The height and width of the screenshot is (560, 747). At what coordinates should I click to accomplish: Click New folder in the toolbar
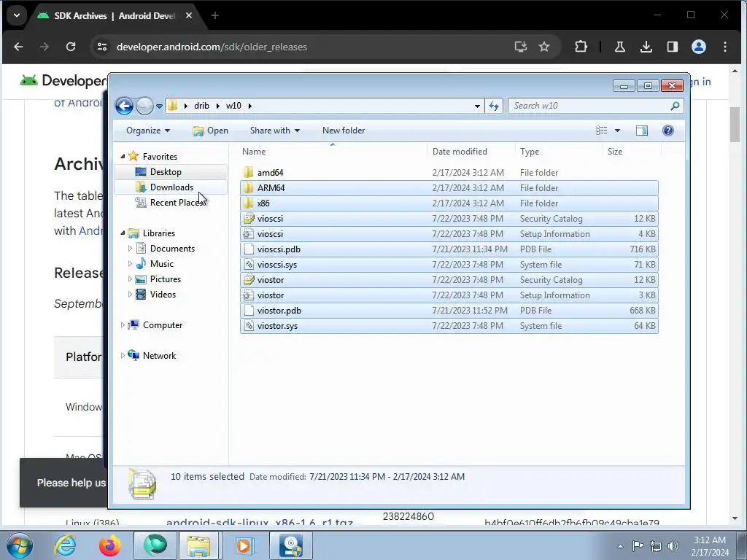344,131
